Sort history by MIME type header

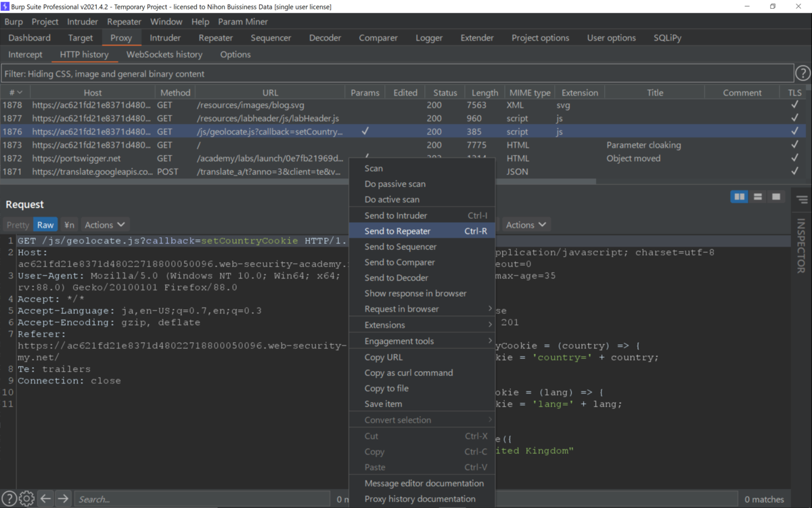tap(529, 93)
